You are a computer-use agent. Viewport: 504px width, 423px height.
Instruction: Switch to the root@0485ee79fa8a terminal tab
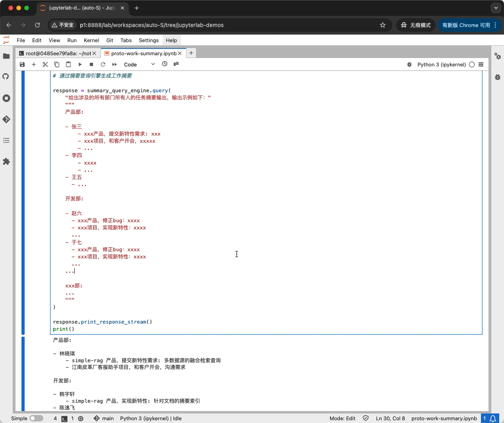tap(58, 53)
